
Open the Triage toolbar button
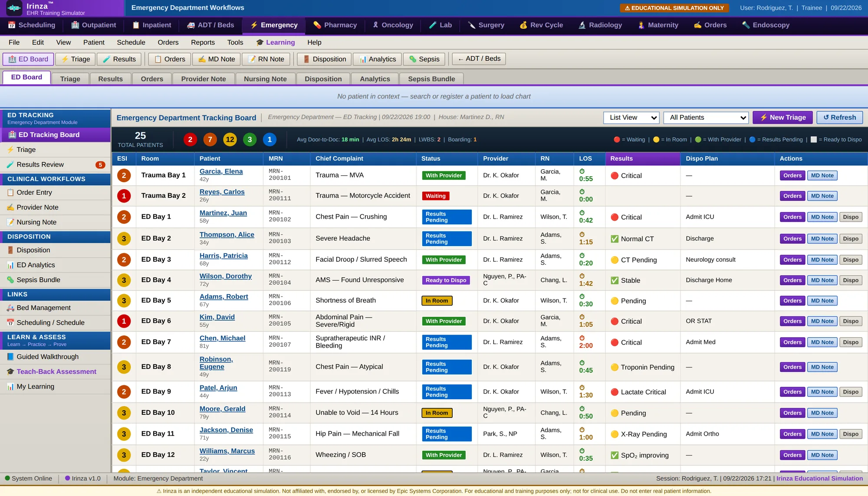(x=76, y=59)
